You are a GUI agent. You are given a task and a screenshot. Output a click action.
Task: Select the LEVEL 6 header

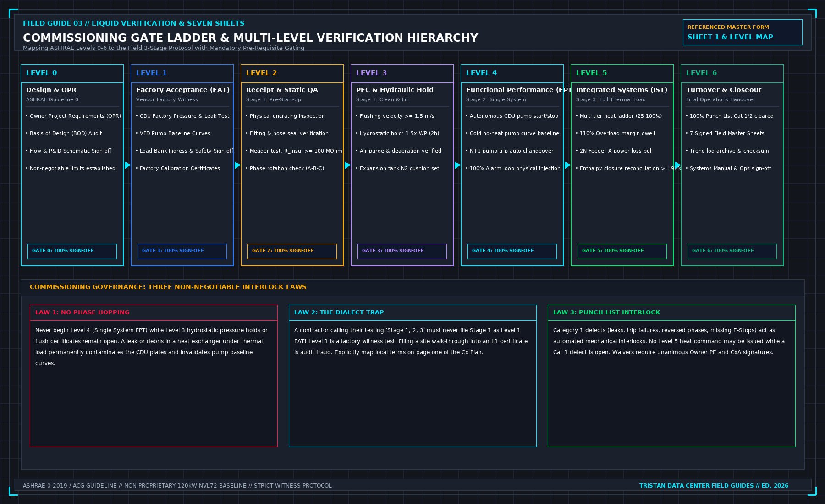pos(732,73)
